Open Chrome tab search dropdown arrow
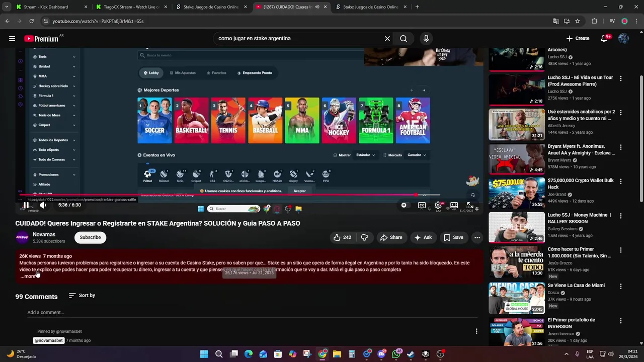644x362 pixels. click(x=7, y=7)
